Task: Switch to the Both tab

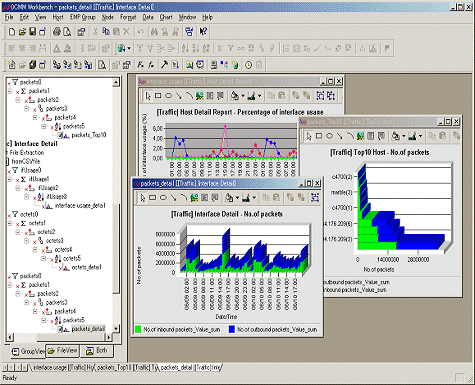Action: coord(97,351)
